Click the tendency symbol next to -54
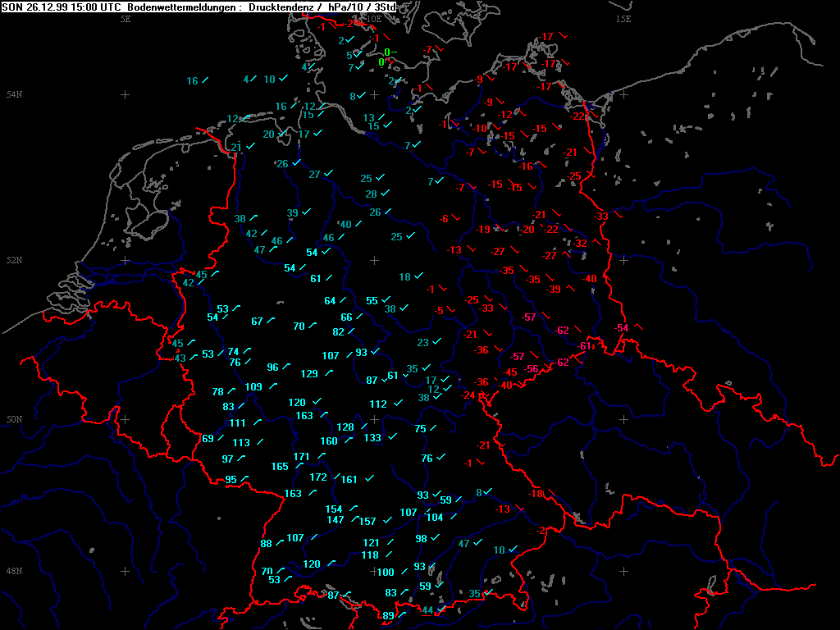The height and width of the screenshot is (630, 840). click(x=639, y=327)
